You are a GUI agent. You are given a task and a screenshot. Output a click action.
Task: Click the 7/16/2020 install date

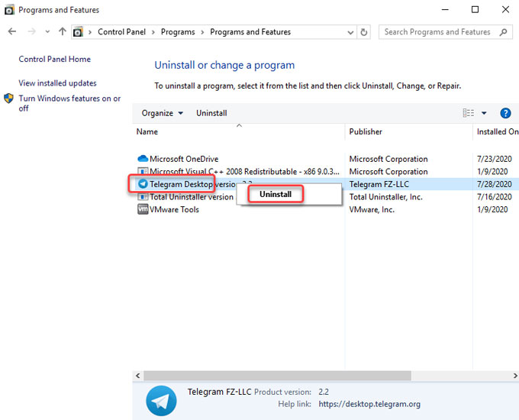(x=494, y=197)
